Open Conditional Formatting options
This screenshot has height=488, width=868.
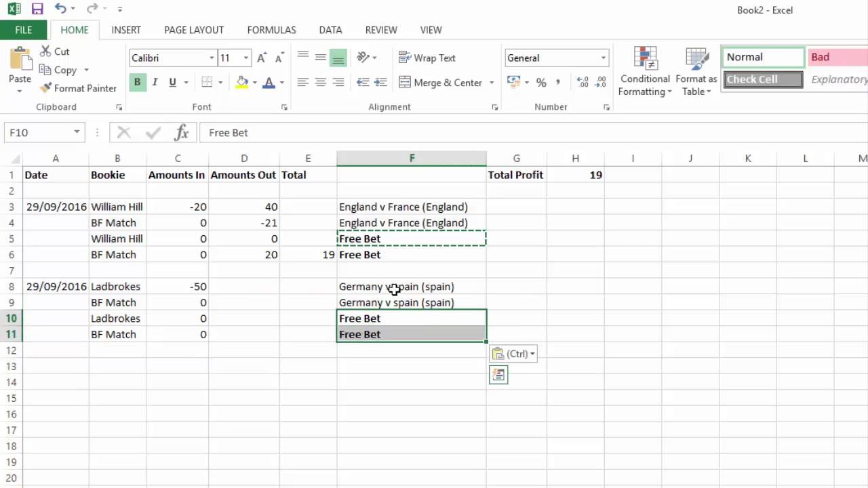[644, 71]
